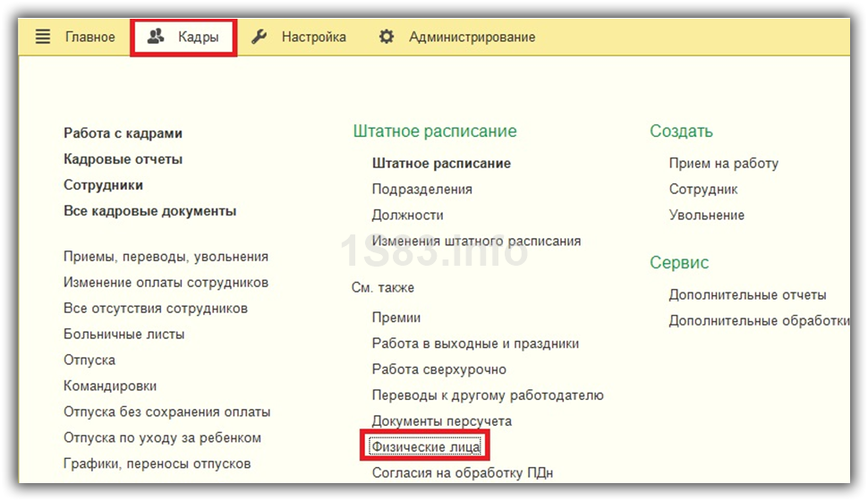The width and height of the screenshot is (868, 501).
Task: Click the people icon on Кадры tab
Action: [x=156, y=38]
